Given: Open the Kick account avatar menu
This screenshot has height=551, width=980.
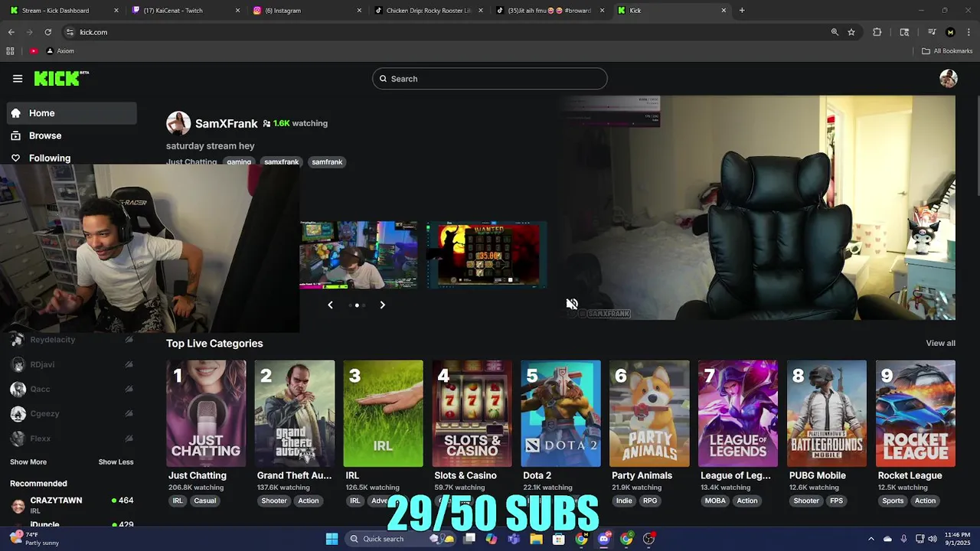Looking at the screenshot, I should 949,79.
